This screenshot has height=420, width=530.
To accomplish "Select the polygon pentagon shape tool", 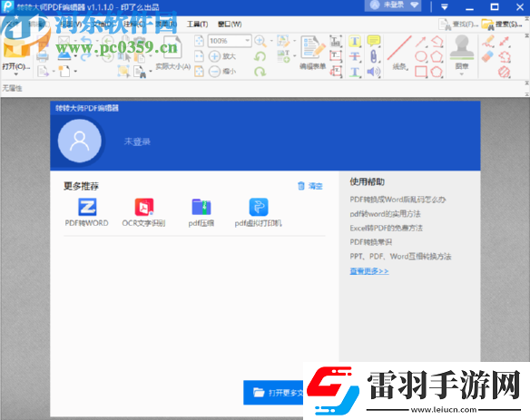I will pyautogui.click(x=437, y=56).
